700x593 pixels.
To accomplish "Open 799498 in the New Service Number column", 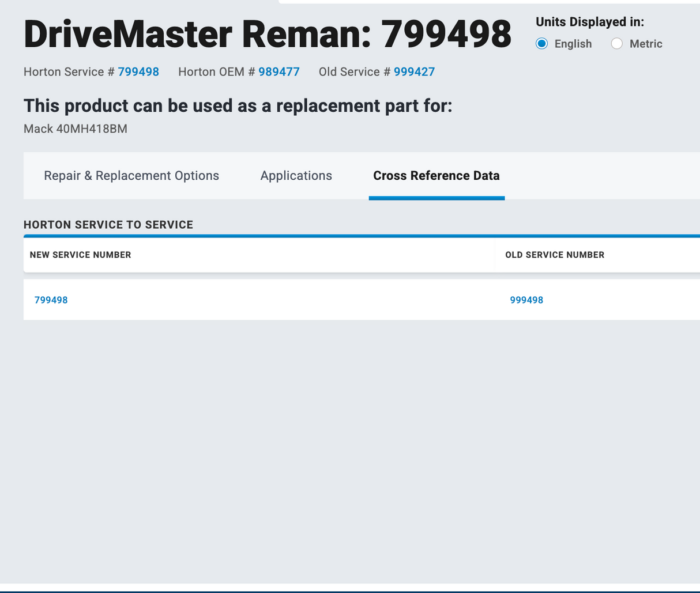I will tap(51, 300).
